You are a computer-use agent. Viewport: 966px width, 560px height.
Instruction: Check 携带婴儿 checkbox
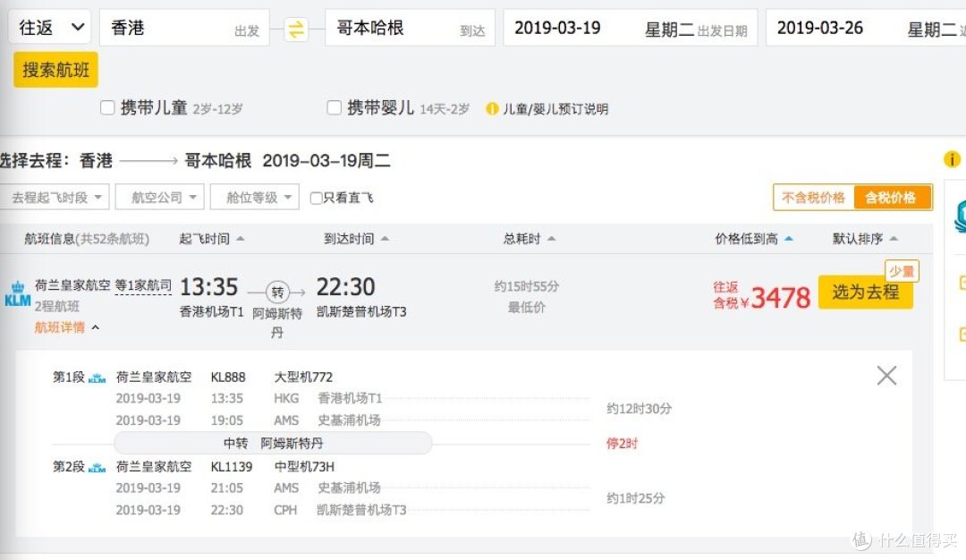coord(334,108)
